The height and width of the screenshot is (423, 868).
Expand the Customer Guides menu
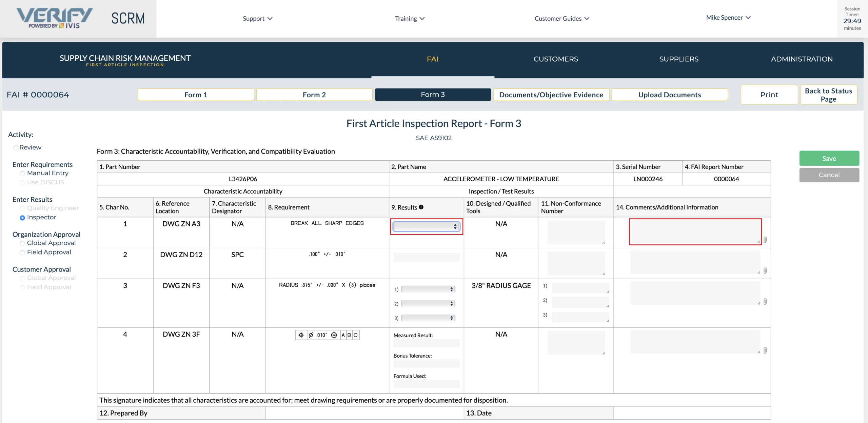click(562, 18)
